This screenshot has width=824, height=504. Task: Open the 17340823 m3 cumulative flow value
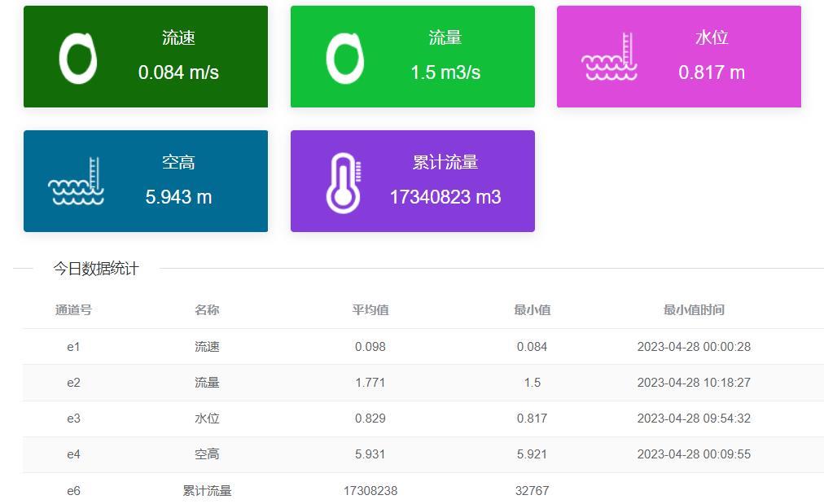pyautogui.click(x=445, y=197)
